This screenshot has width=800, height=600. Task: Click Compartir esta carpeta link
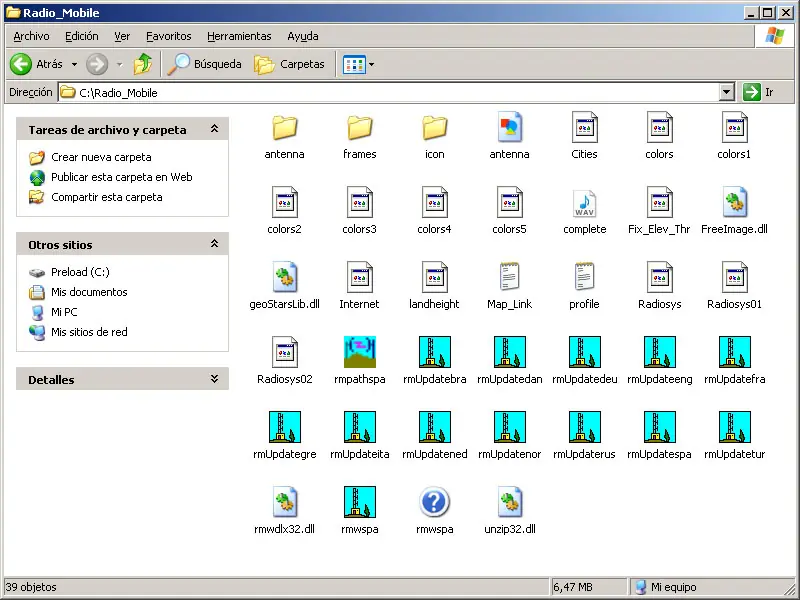coord(107,197)
